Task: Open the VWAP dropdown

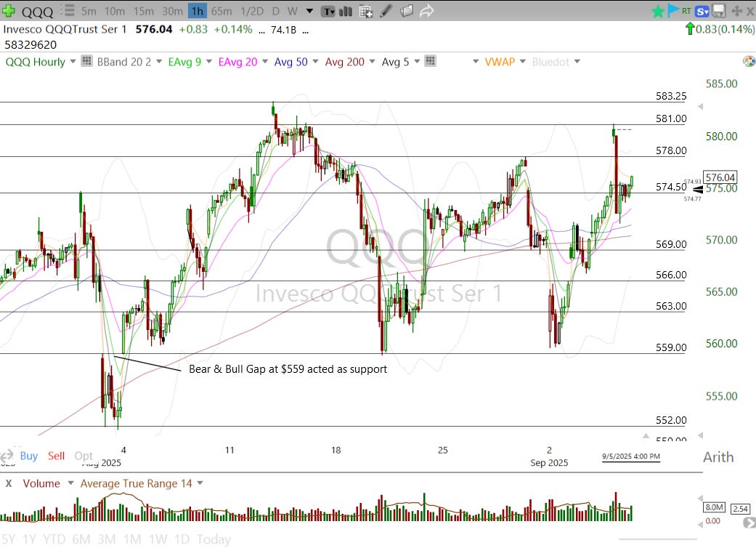Action: click(523, 61)
